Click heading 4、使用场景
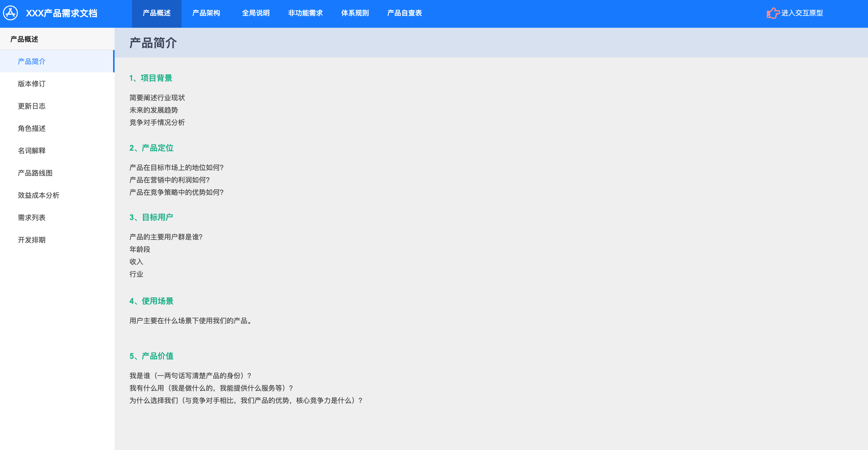Screen dimensions: 868x450 tap(151, 301)
